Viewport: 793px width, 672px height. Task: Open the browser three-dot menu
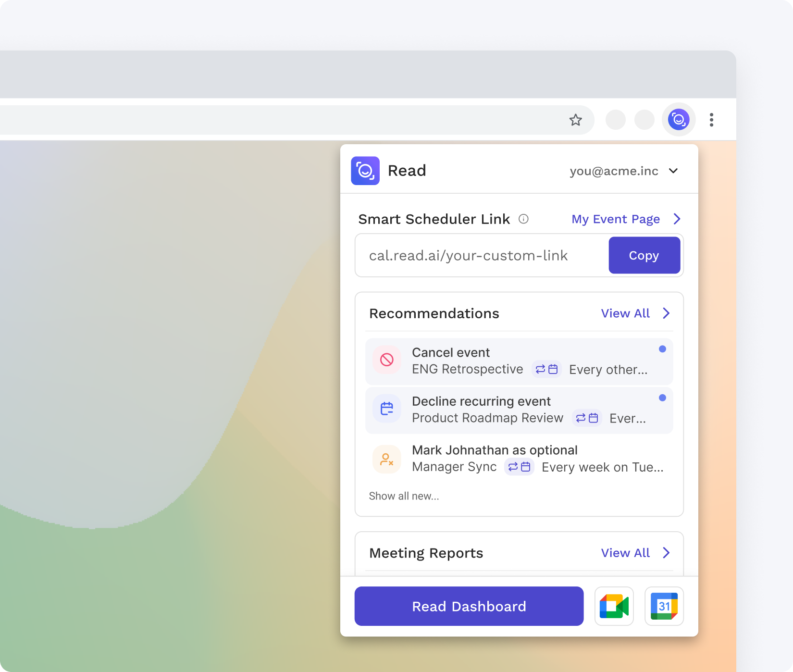(x=711, y=120)
